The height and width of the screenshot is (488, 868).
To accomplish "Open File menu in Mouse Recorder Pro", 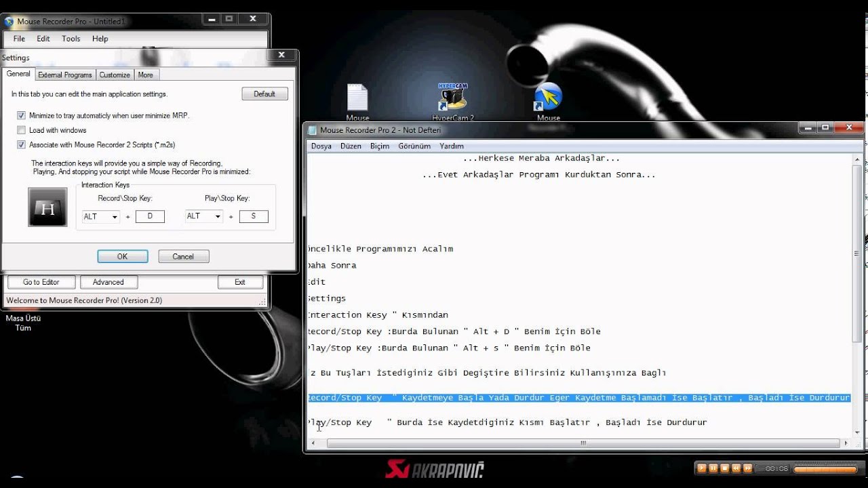I will 19,39.
